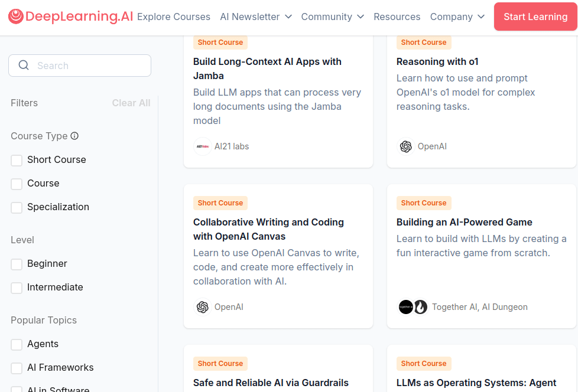The image size is (578, 392).
Task: Focus the Search input field
Action: pos(89,66)
